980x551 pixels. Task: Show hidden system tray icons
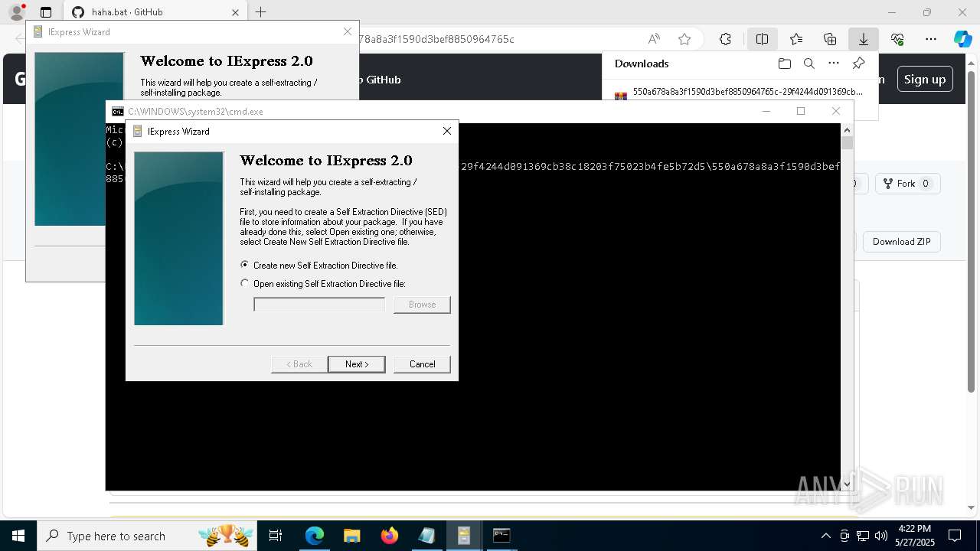(825, 536)
